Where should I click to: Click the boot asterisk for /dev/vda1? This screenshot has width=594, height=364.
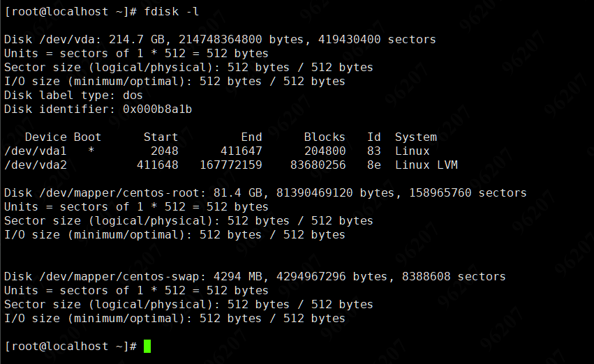coord(91,151)
